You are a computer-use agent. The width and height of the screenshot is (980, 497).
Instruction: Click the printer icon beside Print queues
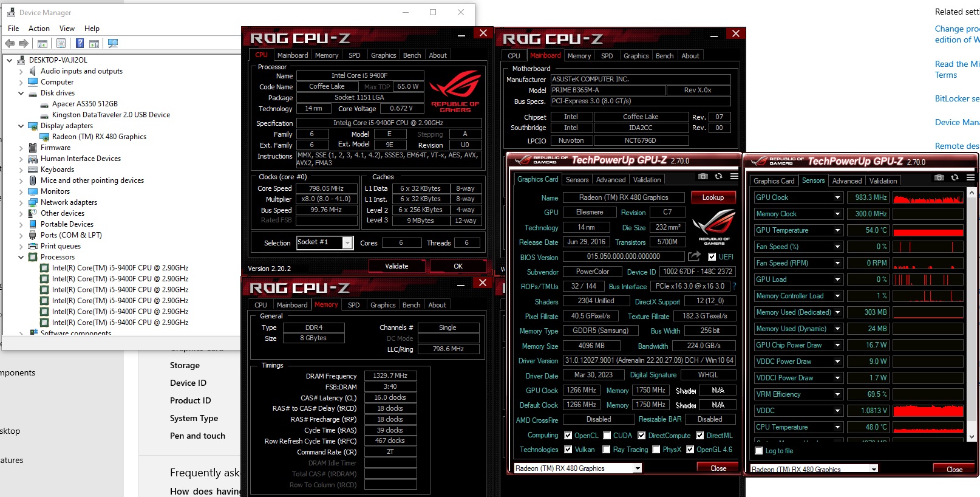point(33,246)
